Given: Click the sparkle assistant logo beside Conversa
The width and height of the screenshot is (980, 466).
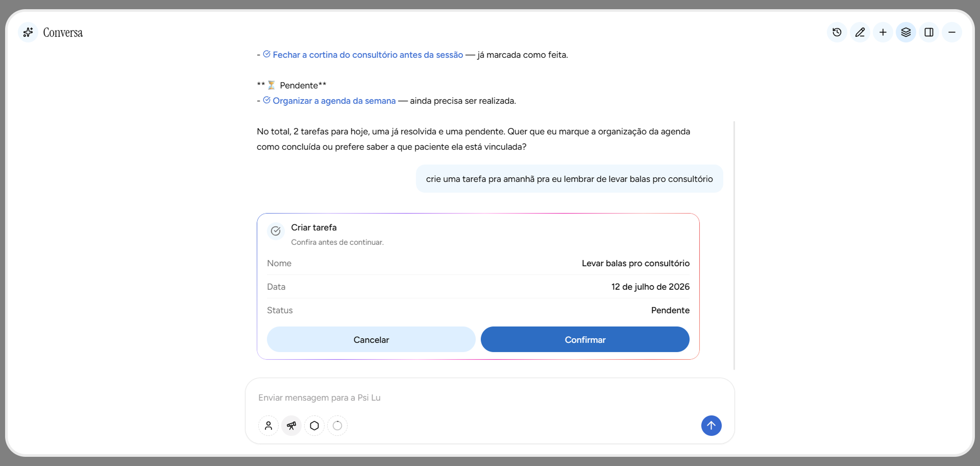Looking at the screenshot, I should click(28, 32).
